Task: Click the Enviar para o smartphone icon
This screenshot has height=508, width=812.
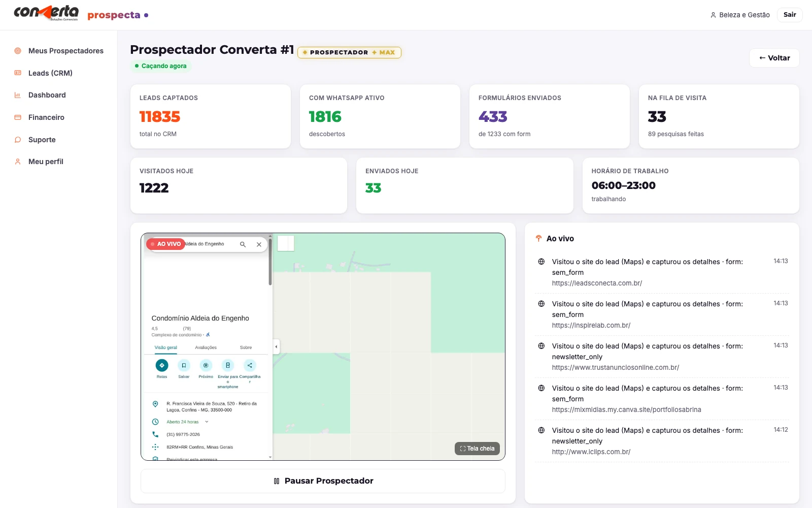Action: pos(228,365)
